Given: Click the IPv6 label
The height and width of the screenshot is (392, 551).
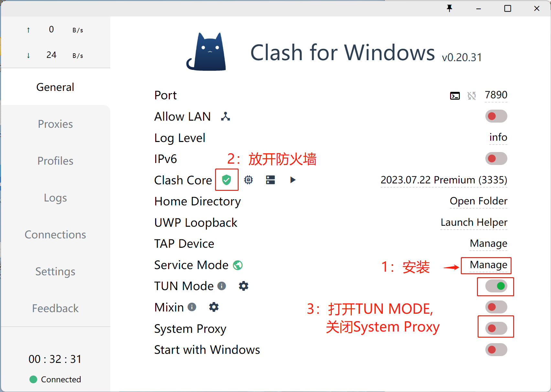Looking at the screenshot, I should pos(166,159).
